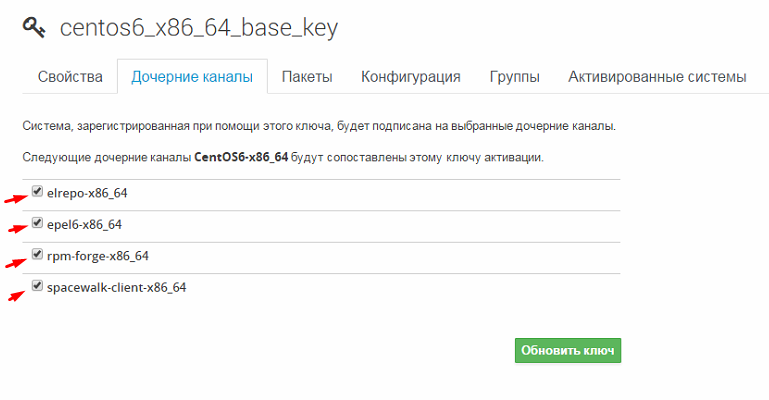Open the Свойства tab
The image size is (769, 400).
pyautogui.click(x=70, y=77)
